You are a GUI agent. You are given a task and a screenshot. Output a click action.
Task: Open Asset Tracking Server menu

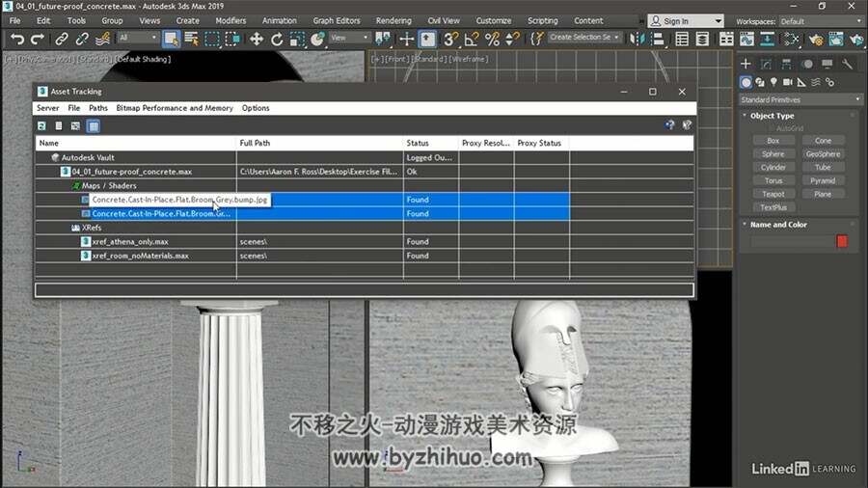pyautogui.click(x=47, y=108)
